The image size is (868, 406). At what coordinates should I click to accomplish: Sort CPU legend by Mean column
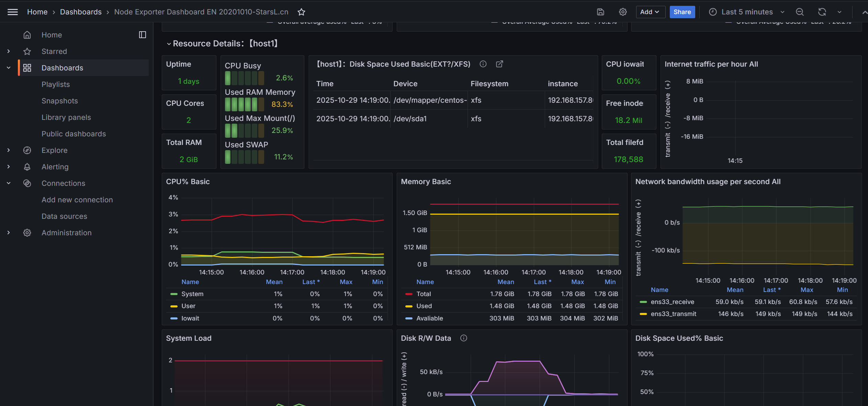coord(274,282)
